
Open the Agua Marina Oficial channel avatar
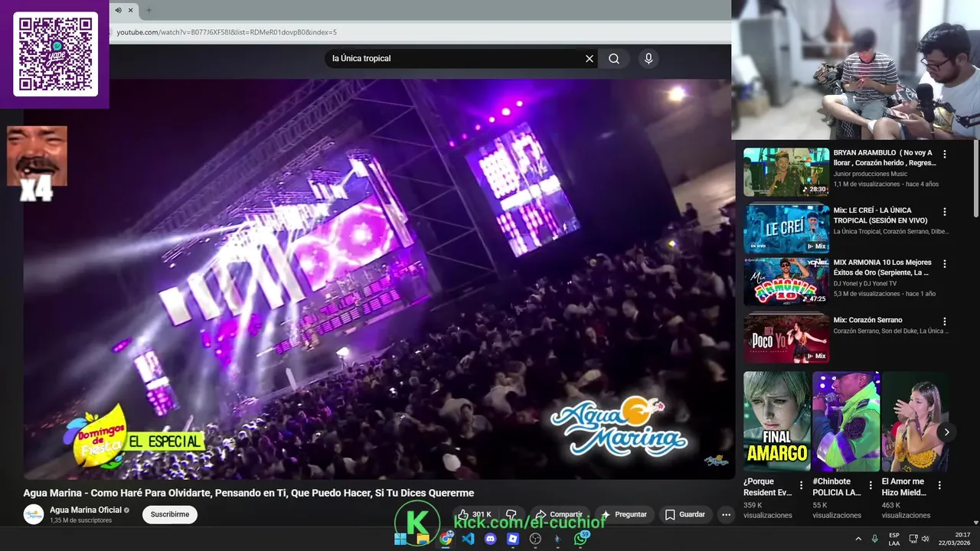coord(34,514)
